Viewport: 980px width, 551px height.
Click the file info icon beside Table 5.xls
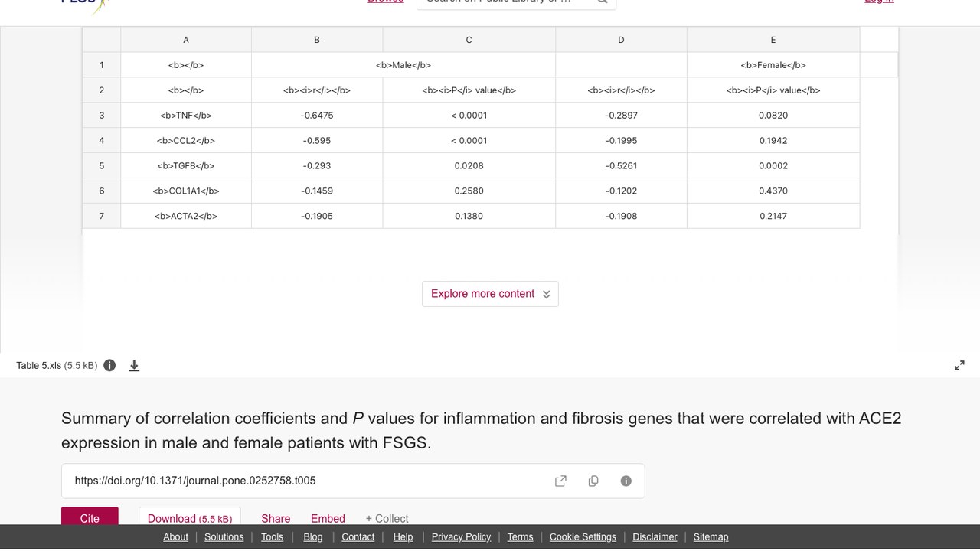pyautogui.click(x=109, y=365)
